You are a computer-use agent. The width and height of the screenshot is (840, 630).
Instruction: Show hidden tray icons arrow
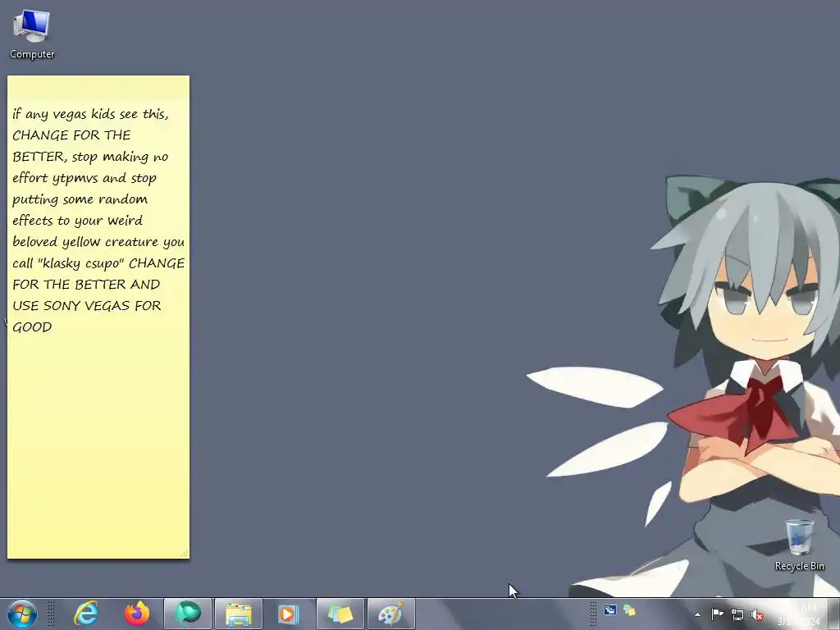697,614
